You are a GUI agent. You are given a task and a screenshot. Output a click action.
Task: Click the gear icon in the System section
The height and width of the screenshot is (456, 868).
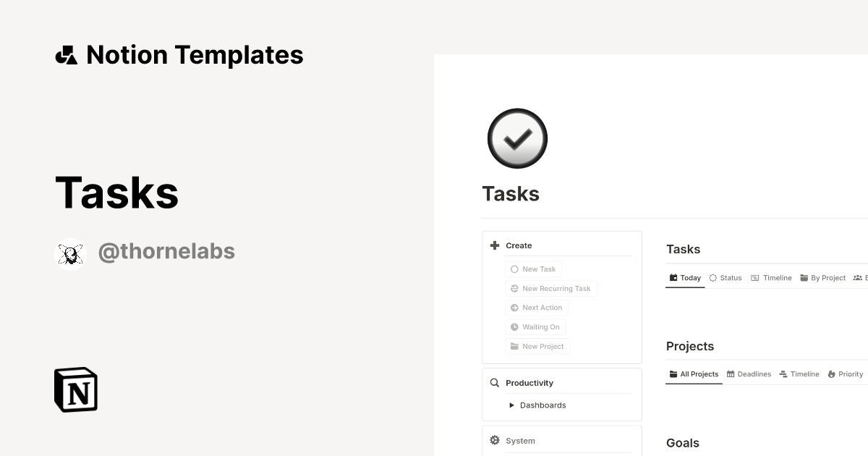click(495, 440)
